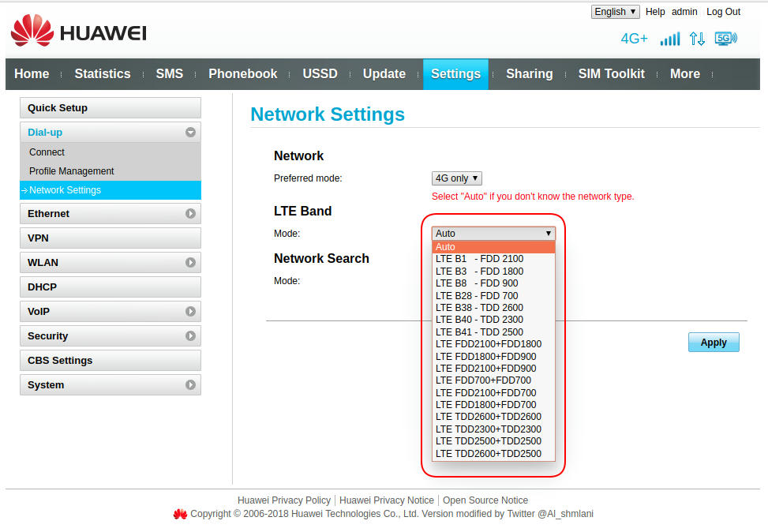Open Profile Management in sidebar
Screen dimensions: 768x532
(111, 171)
